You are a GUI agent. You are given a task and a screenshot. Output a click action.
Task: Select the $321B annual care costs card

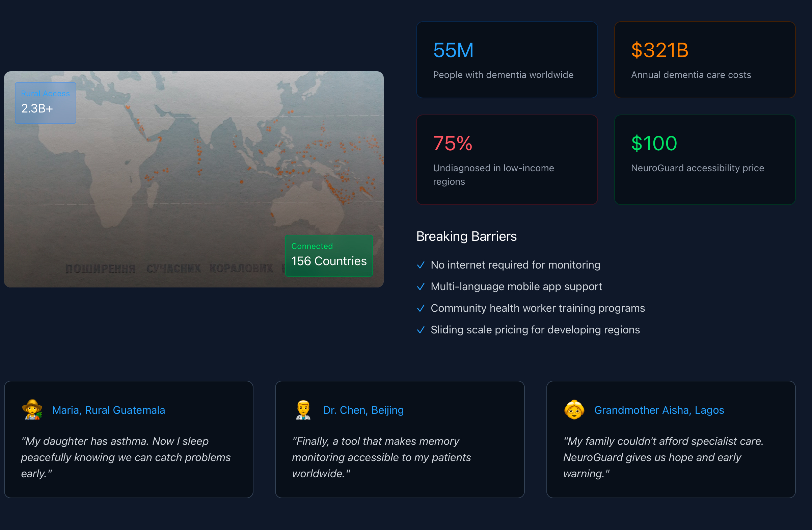tap(705, 60)
